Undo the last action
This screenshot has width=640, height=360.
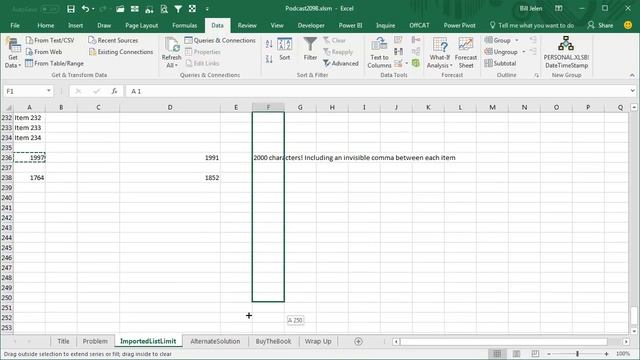[x=85, y=9]
